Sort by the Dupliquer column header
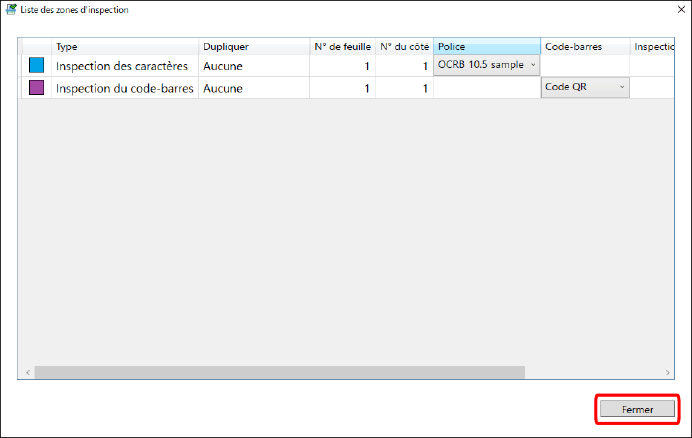692x438 pixels. click(254, 47)
